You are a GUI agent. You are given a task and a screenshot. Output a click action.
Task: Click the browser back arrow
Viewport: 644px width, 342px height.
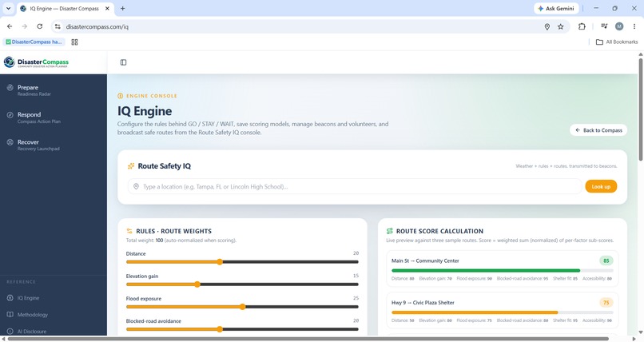[10, 26]
